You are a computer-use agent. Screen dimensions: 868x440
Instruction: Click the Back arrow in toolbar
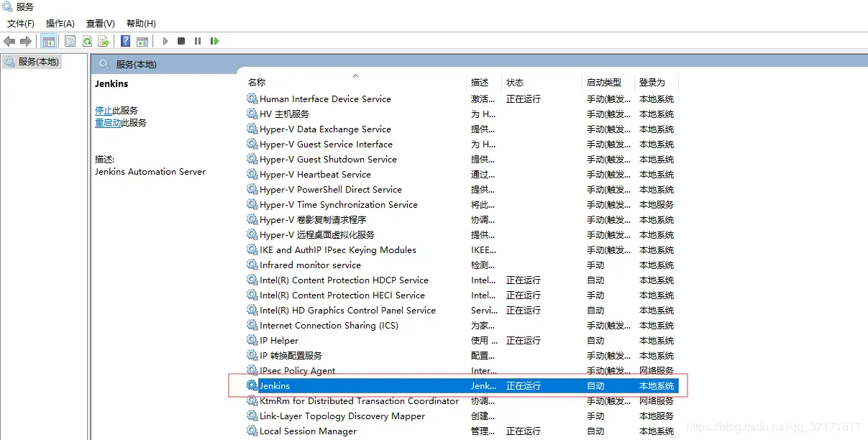pos(9,42)
